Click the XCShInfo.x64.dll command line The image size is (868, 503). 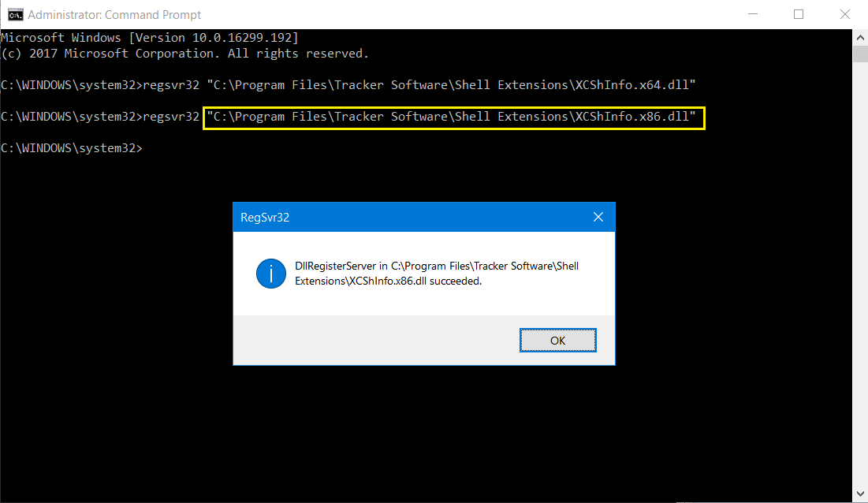click(x=348, y=85)
